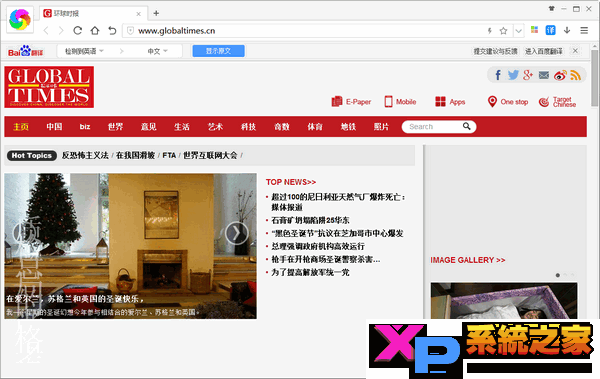Reload the page with the refresh icon

78,31
